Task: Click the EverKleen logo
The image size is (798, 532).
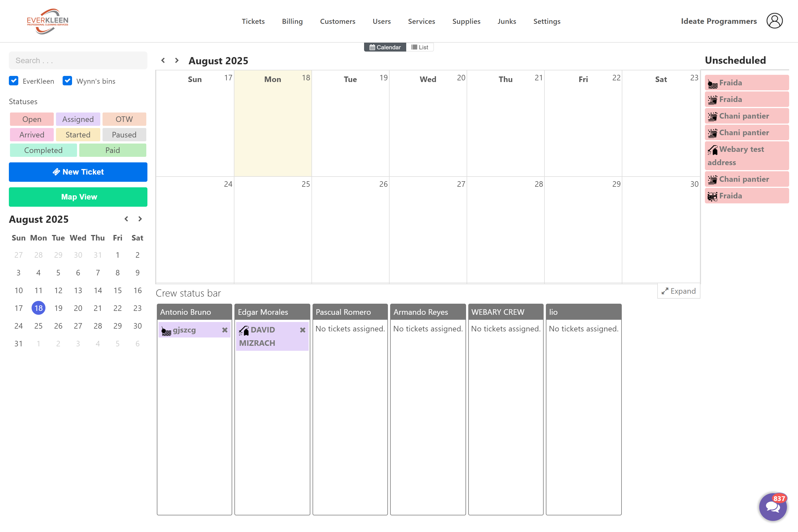Action: point(47,21)
